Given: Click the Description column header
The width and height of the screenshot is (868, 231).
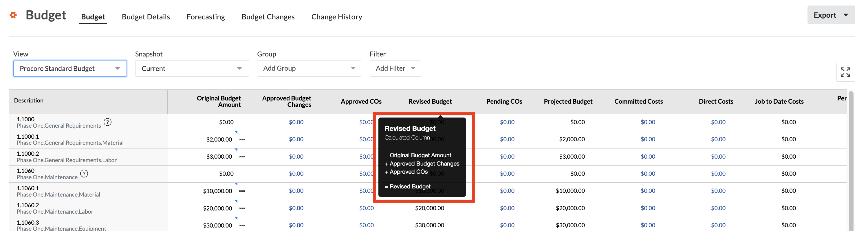Looking at the screenshot, I should click(x=29, y=100).
